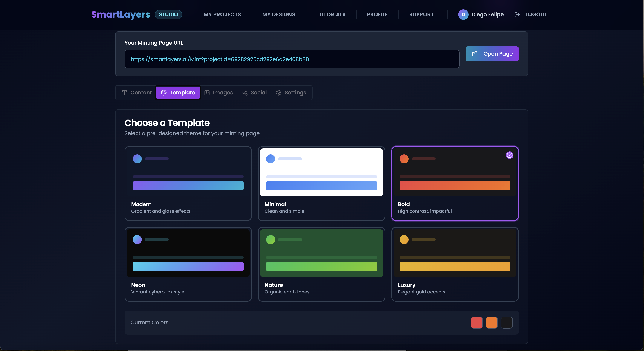Click the Images tab picture icon

(207, 93)
